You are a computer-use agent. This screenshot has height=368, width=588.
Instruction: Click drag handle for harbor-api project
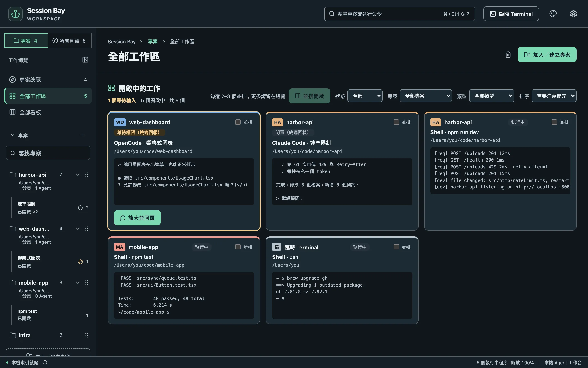coord(87,175)
